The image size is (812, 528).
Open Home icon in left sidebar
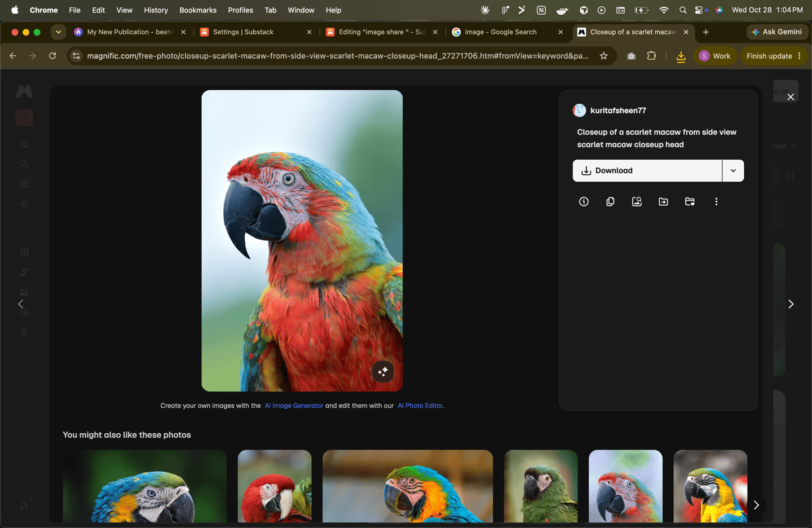pyautogui.click(x=24, y=144)
